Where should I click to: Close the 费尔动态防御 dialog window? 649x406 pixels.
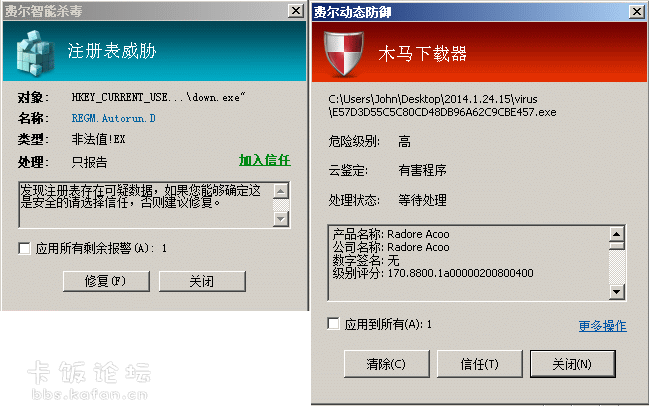637,10
